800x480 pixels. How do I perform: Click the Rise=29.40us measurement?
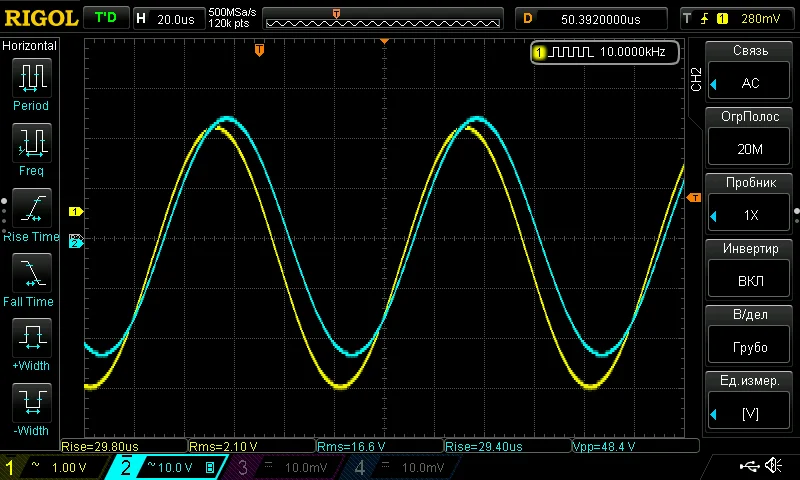pos(484,447)
